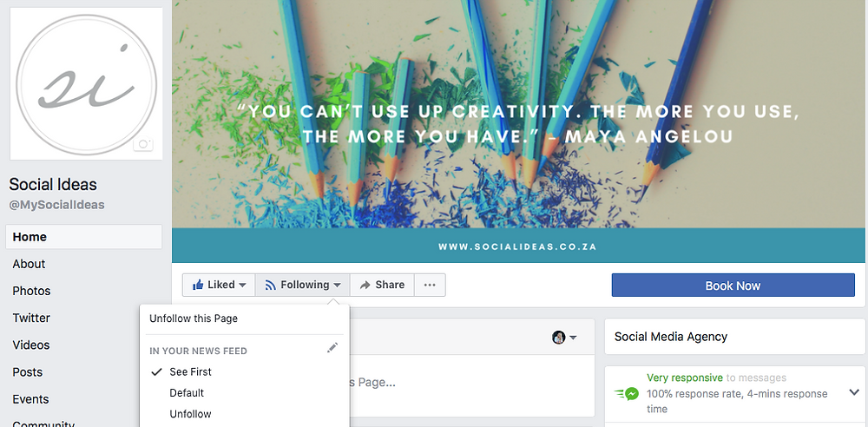Click the Social Ideas logo profile picture
The width and height of the screenshot is (868, 427).
86,83
